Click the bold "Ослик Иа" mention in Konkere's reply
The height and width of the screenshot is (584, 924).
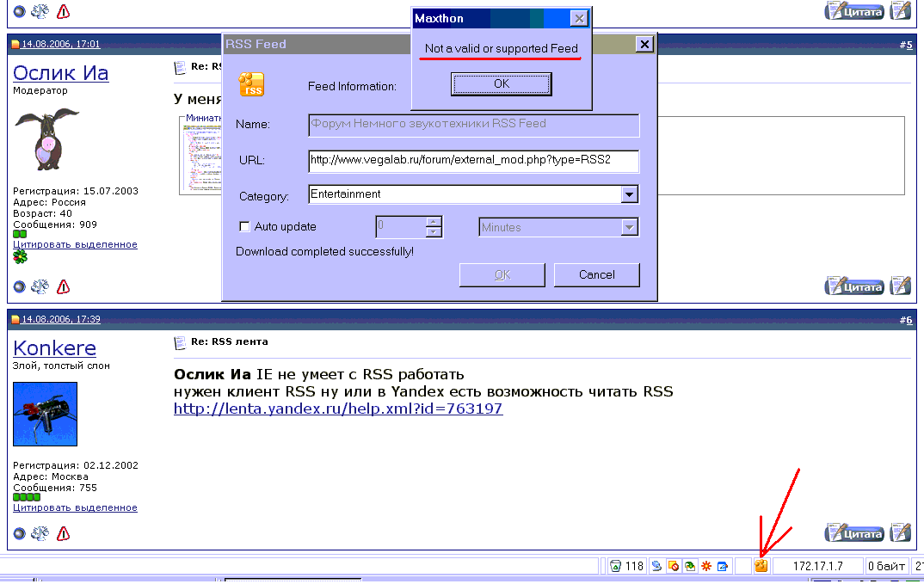(x=213, y=375)
